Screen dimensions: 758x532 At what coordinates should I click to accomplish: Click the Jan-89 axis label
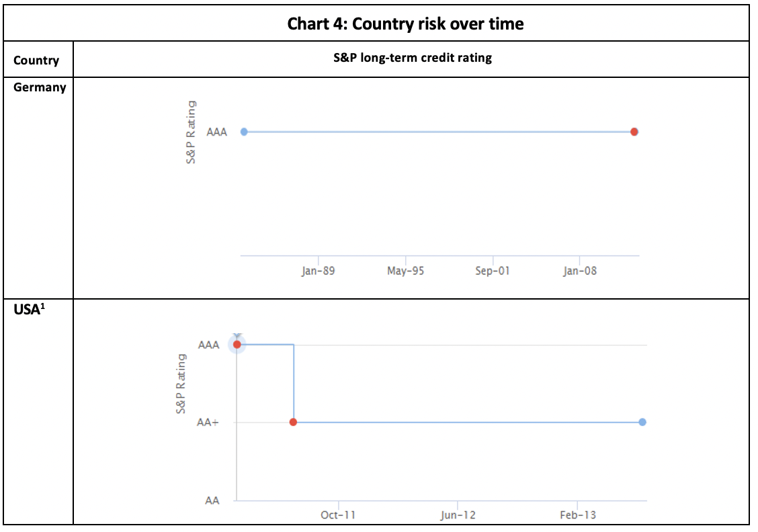coord(318,271)
